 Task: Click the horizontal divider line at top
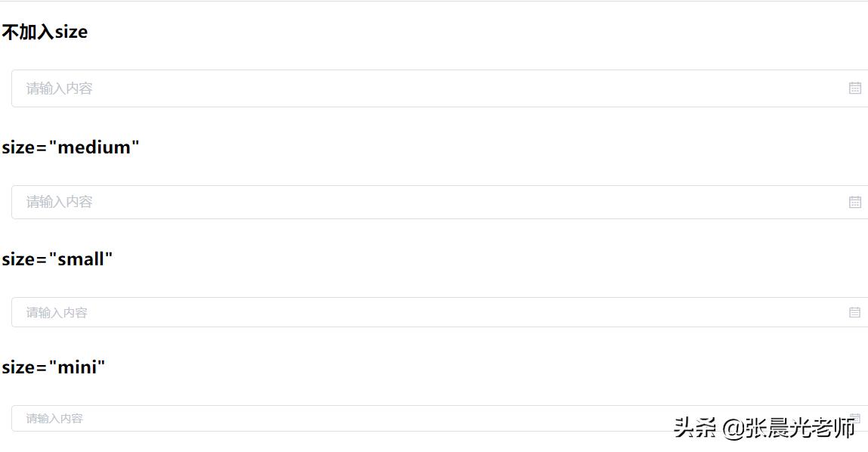tap(434, 2)
